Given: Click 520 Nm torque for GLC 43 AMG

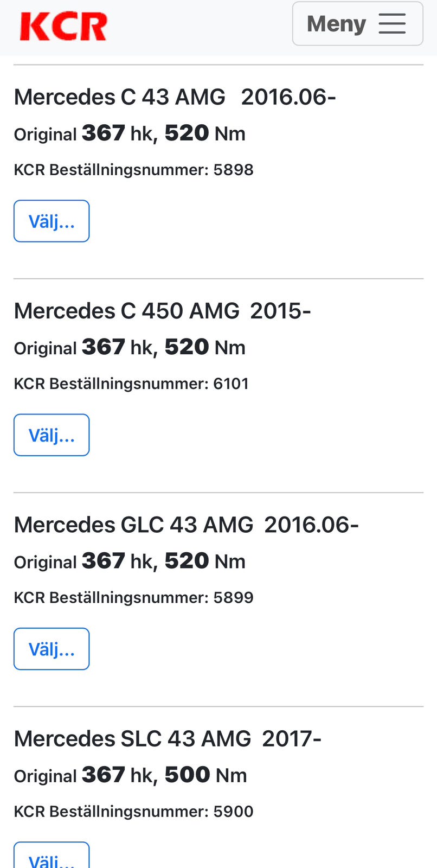Looking at the screenshot, I should tap(204, 561).
